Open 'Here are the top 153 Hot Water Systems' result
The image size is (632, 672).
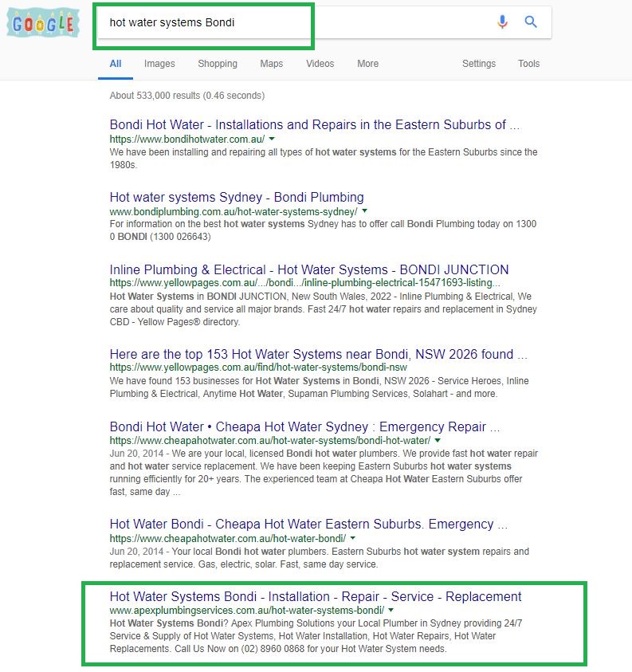[x=318, y=355]
